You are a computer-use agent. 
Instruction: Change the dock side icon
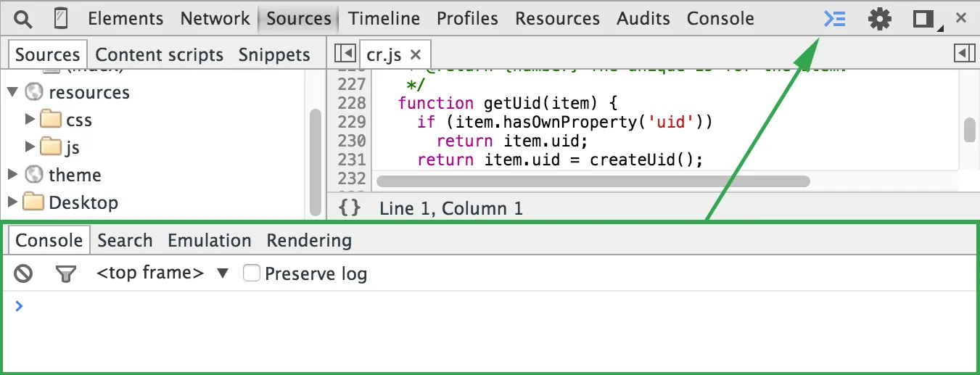tap(923, 19)
